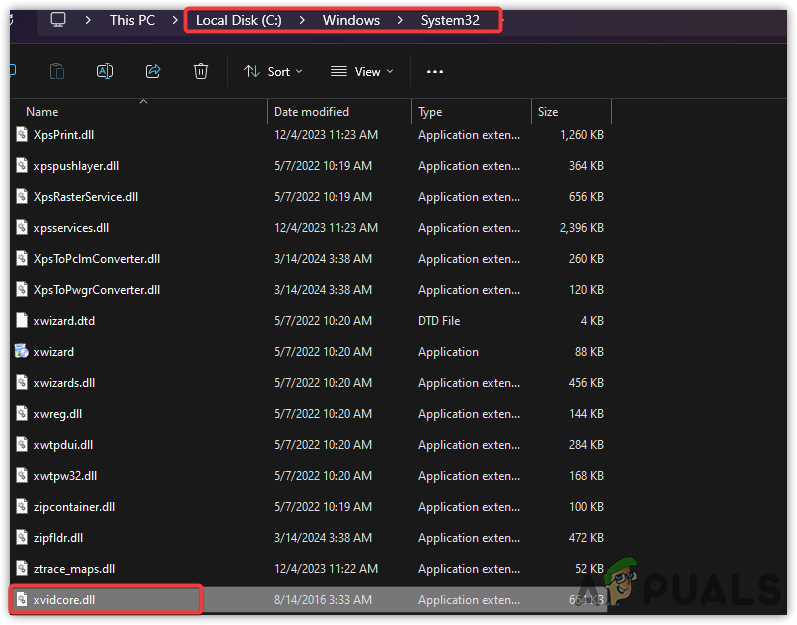Select the XpsToPclmConverter.dll file icon
The width and height of the screenshot is (797, 625).
coord(22,259)
